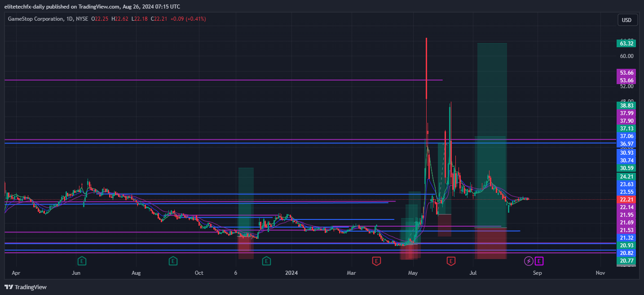Viewport: 644px width, 295px height.
Task: Open the red earnings marker near Mar
Action: [376, 260]
